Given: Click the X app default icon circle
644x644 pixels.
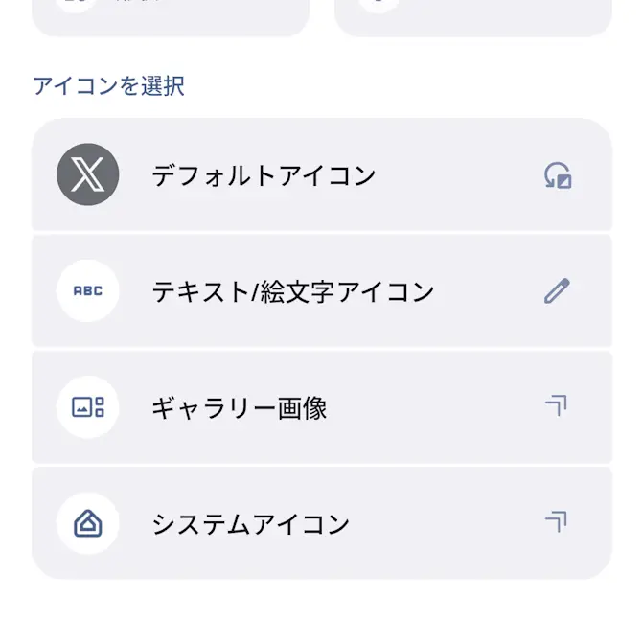Looking at the screenshot, I should [x=88, y=174].
